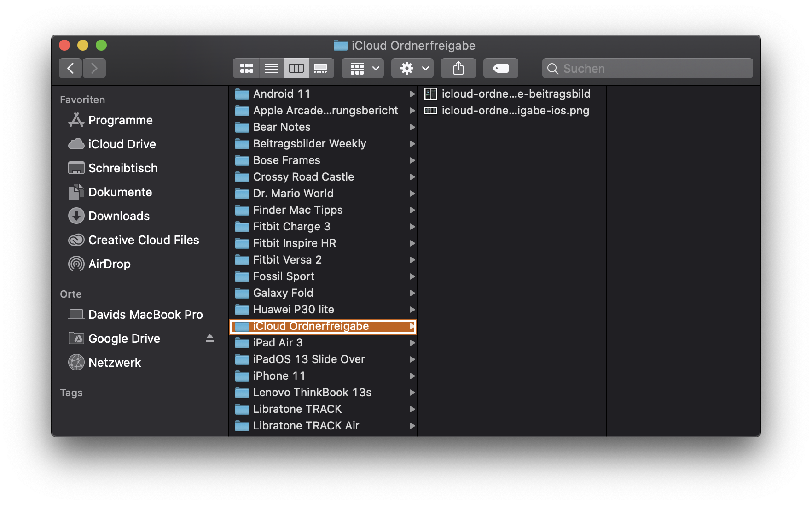Expand the Galaxy Fold arrow
Image resolution: width=812 pixels, height=505 pixels.
coord(412,293)
